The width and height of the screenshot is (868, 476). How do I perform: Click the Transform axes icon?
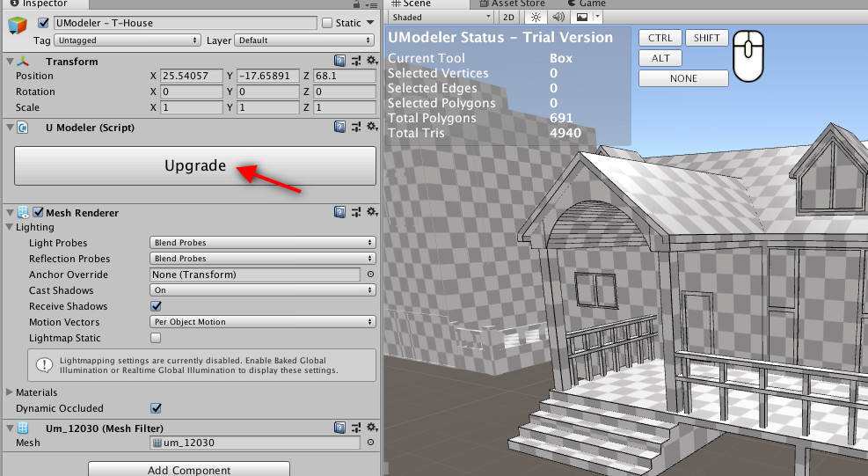[x=23, y=61]
